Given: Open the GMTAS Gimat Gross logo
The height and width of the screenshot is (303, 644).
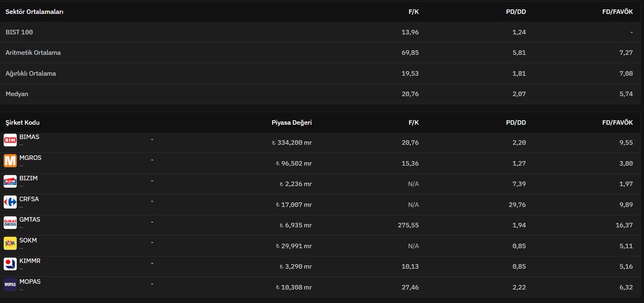Looking at the screenshot, I should click(x=10, y=223).
